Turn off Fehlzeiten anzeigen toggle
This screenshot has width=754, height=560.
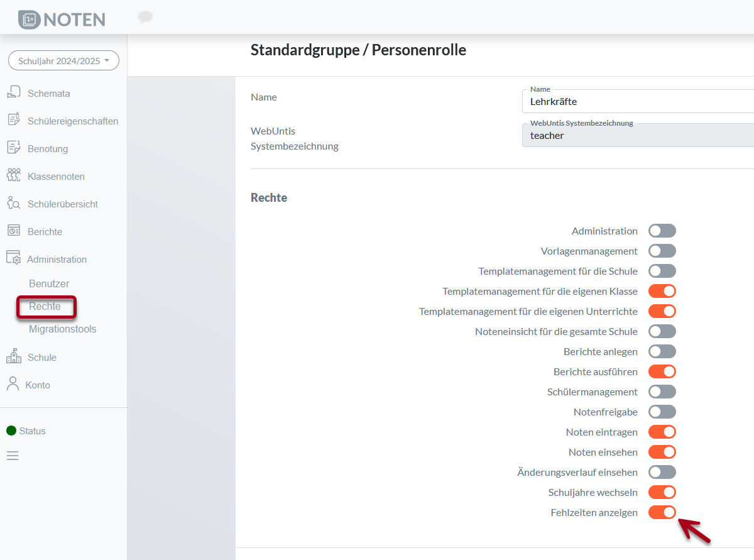tap(662, 512)
